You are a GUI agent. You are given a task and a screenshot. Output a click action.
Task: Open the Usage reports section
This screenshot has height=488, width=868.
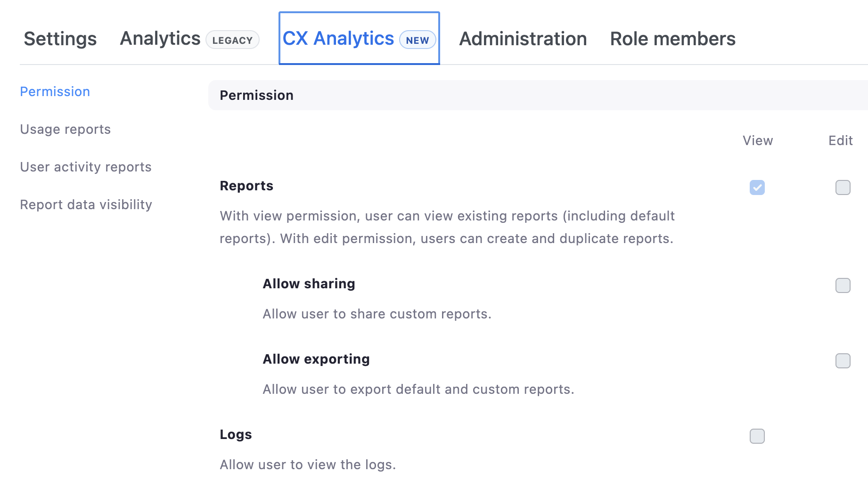pyautogui.click(x=66, y=129)
